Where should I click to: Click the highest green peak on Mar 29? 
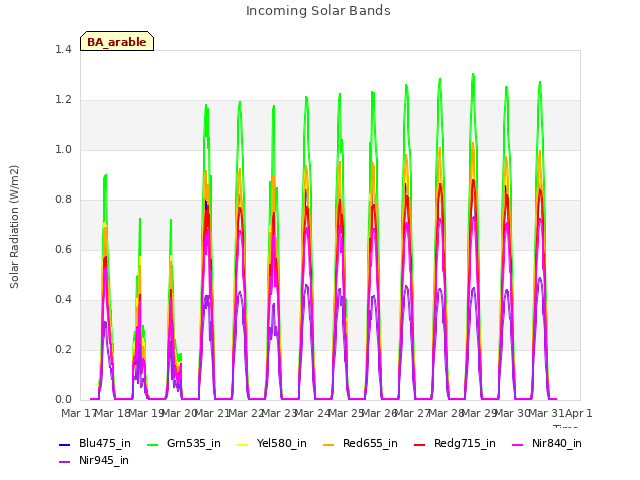[x=473, y=75]
